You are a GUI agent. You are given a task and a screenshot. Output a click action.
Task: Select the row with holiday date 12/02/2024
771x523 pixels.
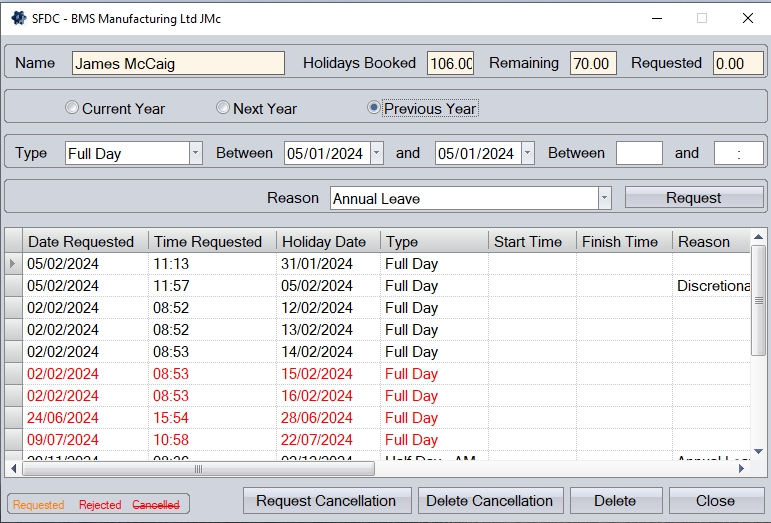point(317,308)
